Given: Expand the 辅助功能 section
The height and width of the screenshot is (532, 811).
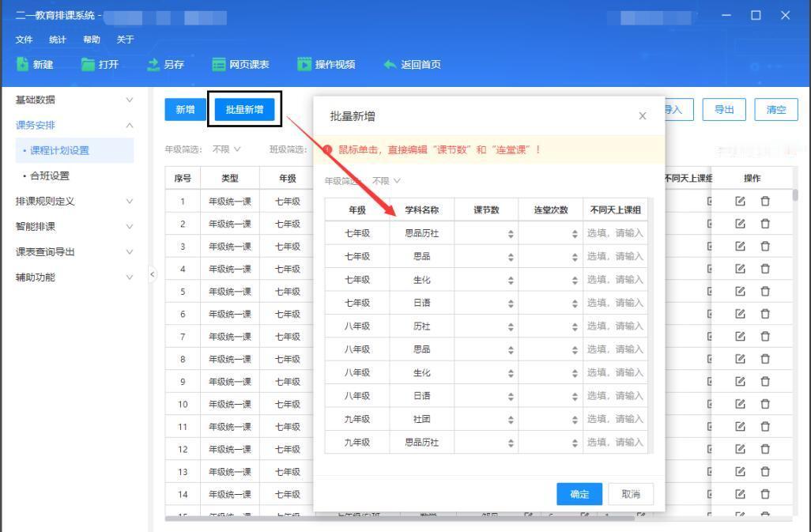Looking at the screenshot, I should tap(130, 277).
